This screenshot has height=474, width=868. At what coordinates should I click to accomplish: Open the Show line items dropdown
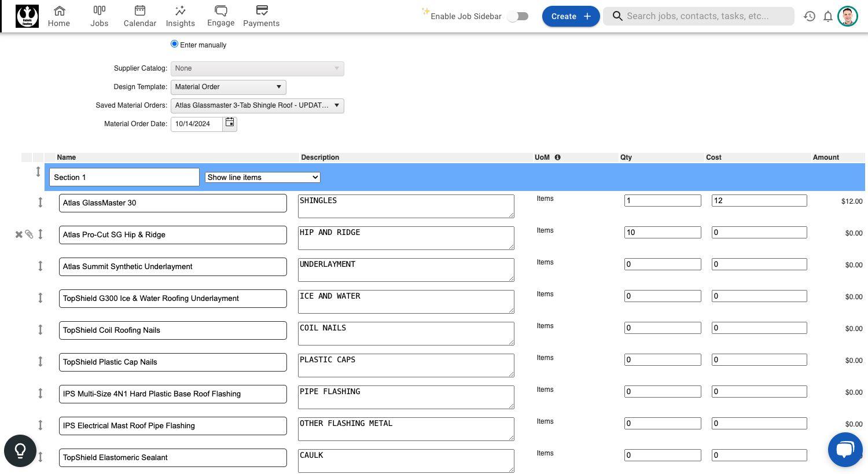pos(263,177)
